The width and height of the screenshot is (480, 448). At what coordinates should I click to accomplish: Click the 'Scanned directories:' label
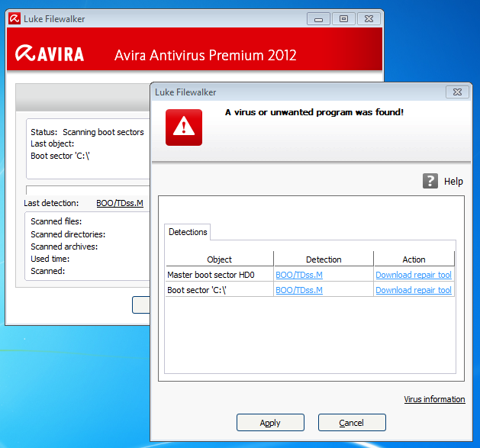(x=68, y=234)
